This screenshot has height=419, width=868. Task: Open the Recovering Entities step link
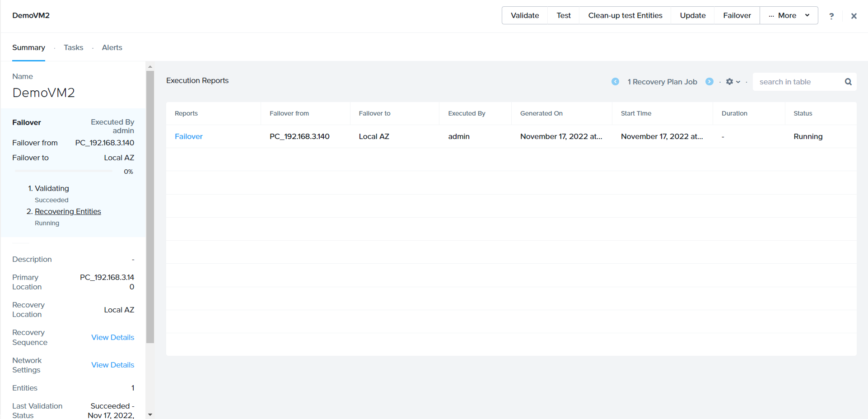[x=68, y=211]
